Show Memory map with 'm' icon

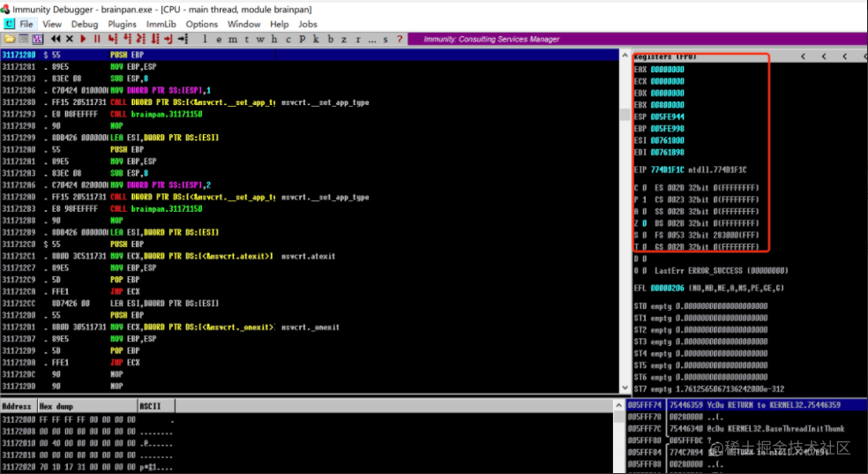tap(233, 39)
